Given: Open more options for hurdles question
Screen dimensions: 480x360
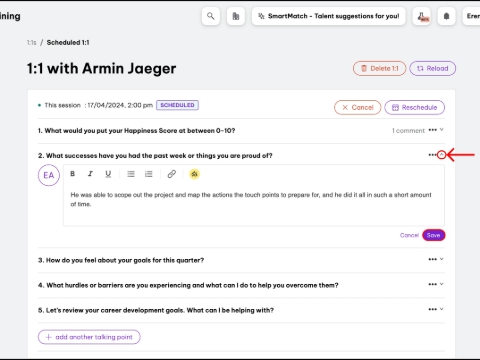Looking at the screenshot, I should pyautogui.click(x=432, y=284).
